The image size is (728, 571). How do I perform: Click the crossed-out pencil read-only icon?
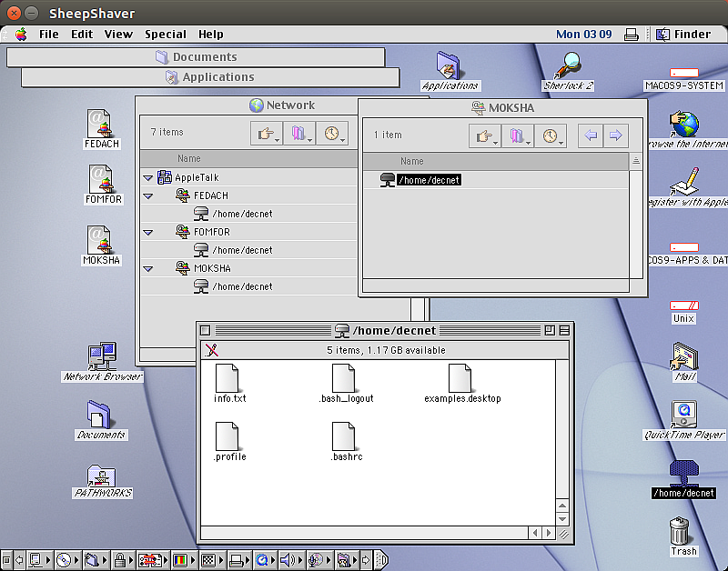coord(212,350)
